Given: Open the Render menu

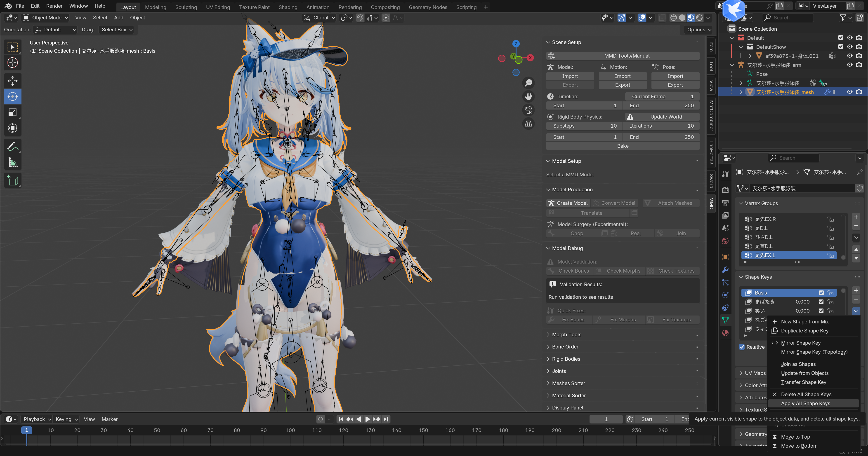Looking at the screenshot, I should [x=54, y=6].
